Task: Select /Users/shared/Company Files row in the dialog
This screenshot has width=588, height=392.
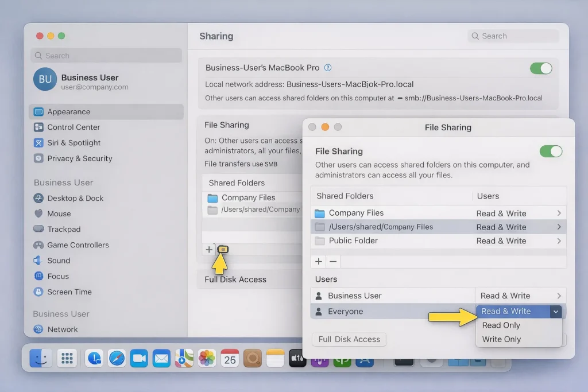Action: click(438, 227)
